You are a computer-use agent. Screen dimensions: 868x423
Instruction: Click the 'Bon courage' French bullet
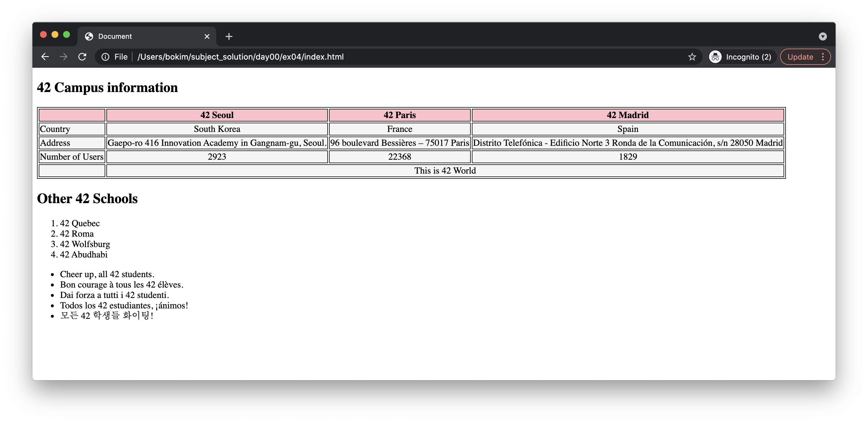122,284
